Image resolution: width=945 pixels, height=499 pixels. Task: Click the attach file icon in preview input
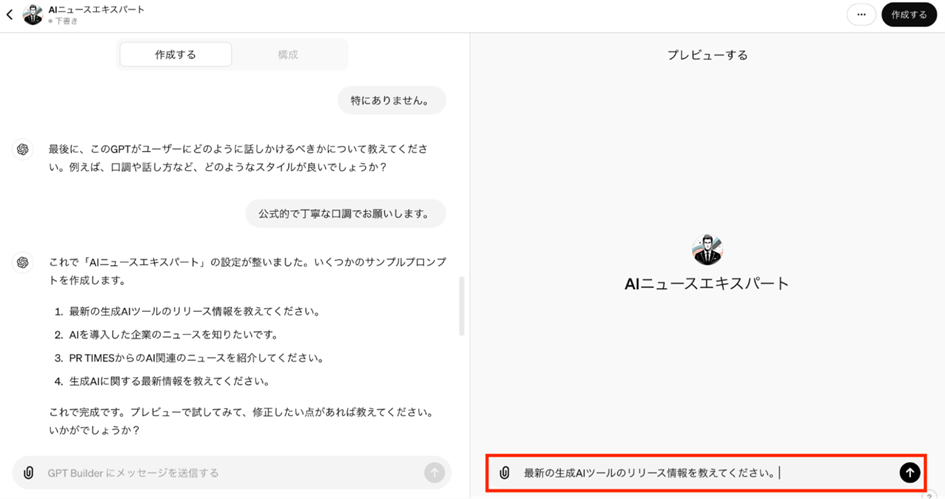(x=505, y=472)
